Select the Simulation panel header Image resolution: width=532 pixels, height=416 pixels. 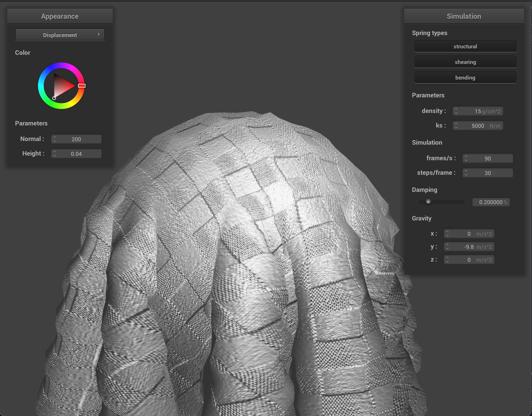coord(464,16)
